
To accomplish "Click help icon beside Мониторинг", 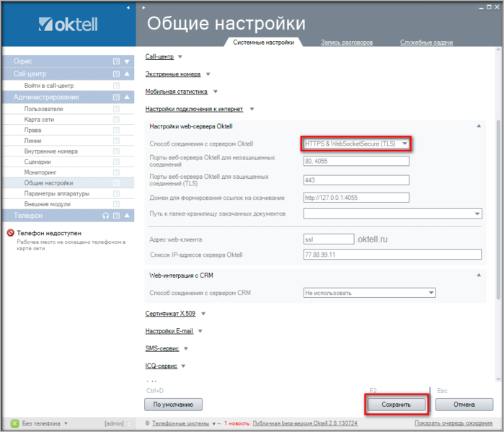I will tap(116, 172).
